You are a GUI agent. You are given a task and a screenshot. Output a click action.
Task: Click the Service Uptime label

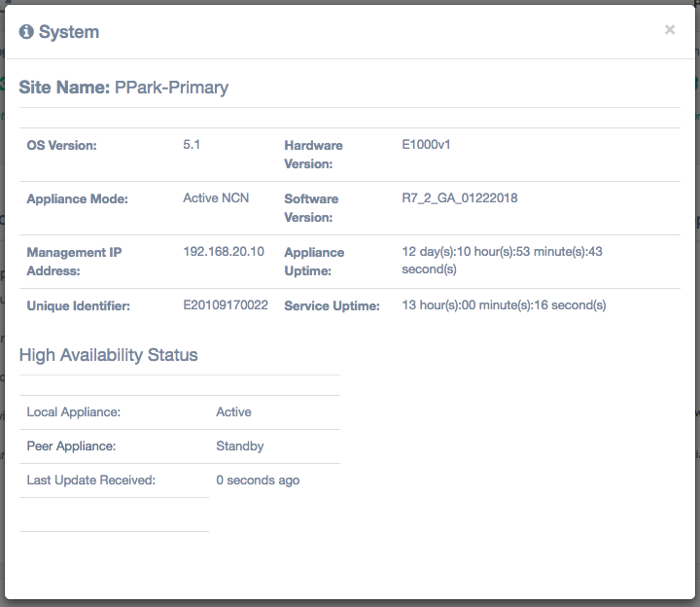332,306
